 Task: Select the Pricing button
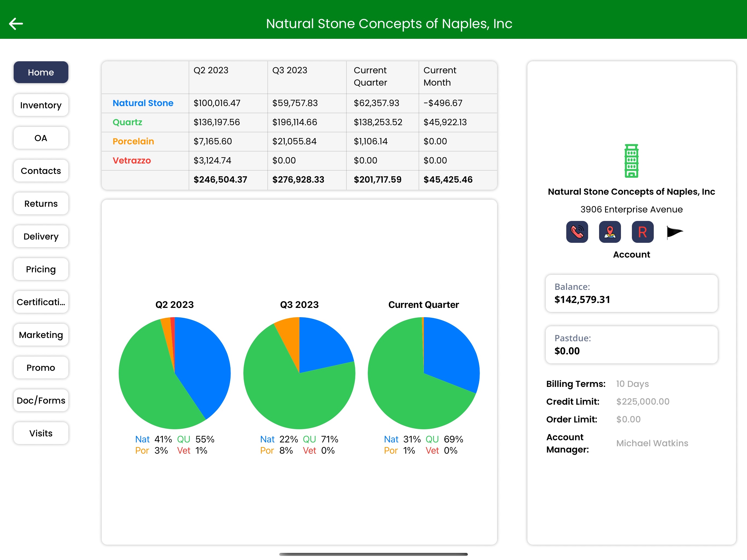41,269
